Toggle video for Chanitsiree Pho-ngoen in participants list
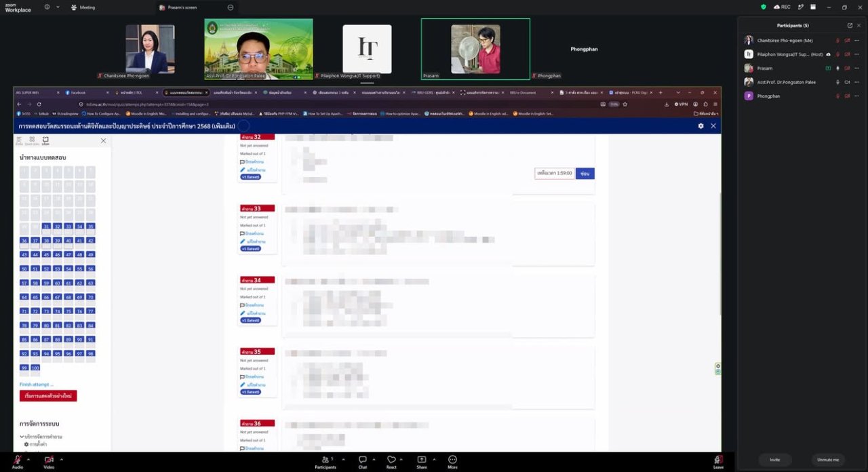The width and height of the screenshot is (868, 472). pos(847,40)
